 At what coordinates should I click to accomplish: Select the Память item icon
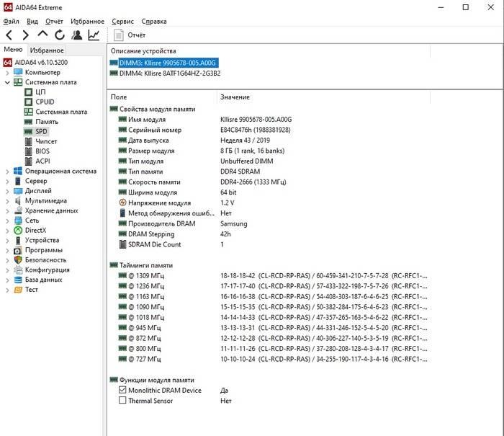pos(29,122)
